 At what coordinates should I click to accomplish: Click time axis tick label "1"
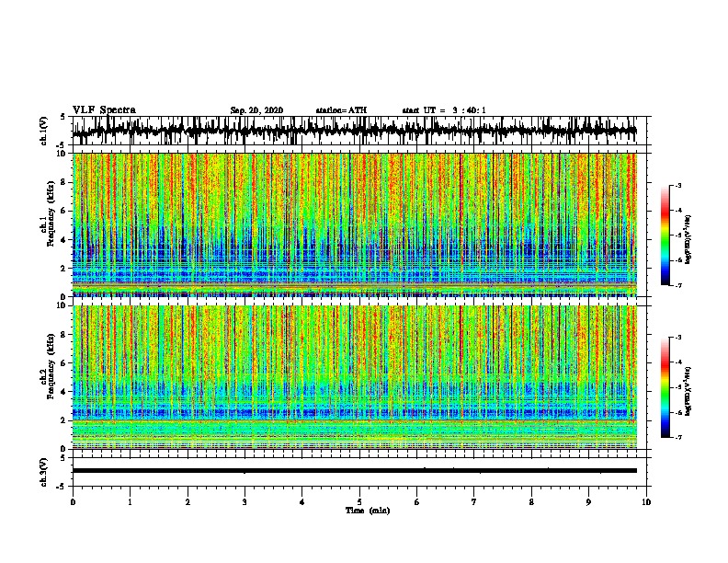pyautogui.click(x=130, y=502)
